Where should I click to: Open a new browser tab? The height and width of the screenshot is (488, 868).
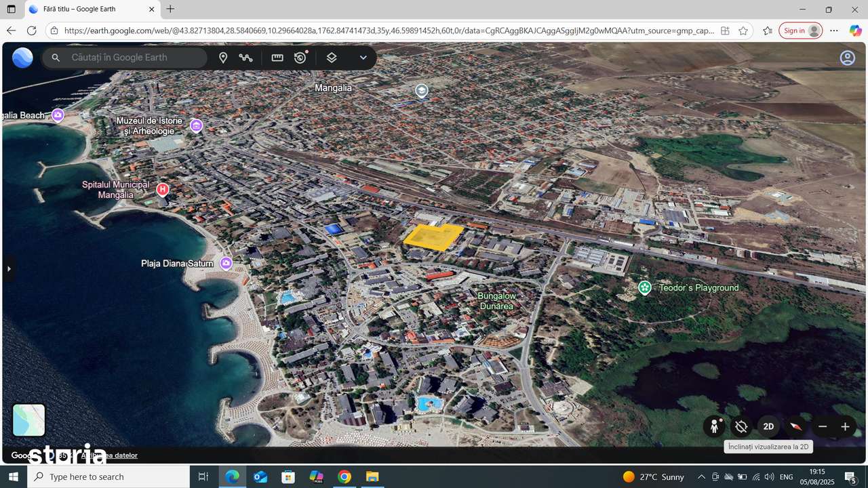[x=170, y=9]
